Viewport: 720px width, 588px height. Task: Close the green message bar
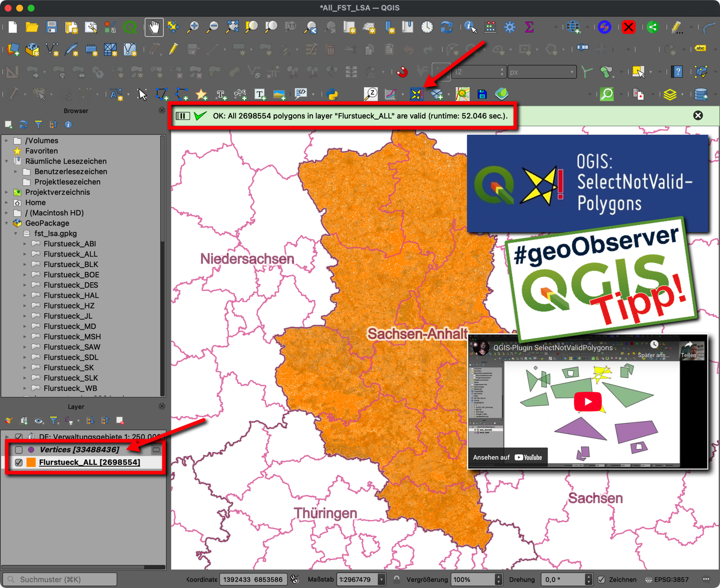click(x=698, y=116)
